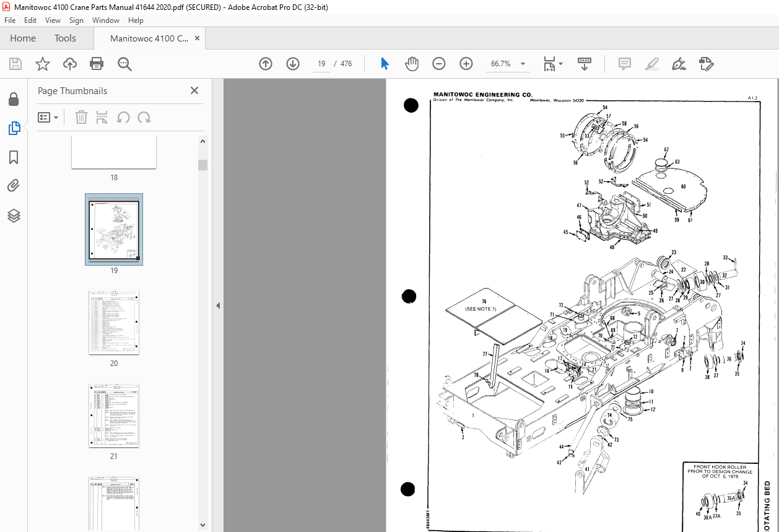Add a comment with sticky note icon
The width and height of the screenshot is (779, 532).
click(625, 64)
